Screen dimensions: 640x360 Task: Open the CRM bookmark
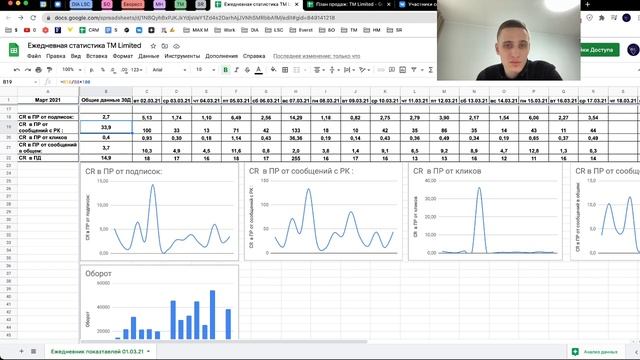89,30
